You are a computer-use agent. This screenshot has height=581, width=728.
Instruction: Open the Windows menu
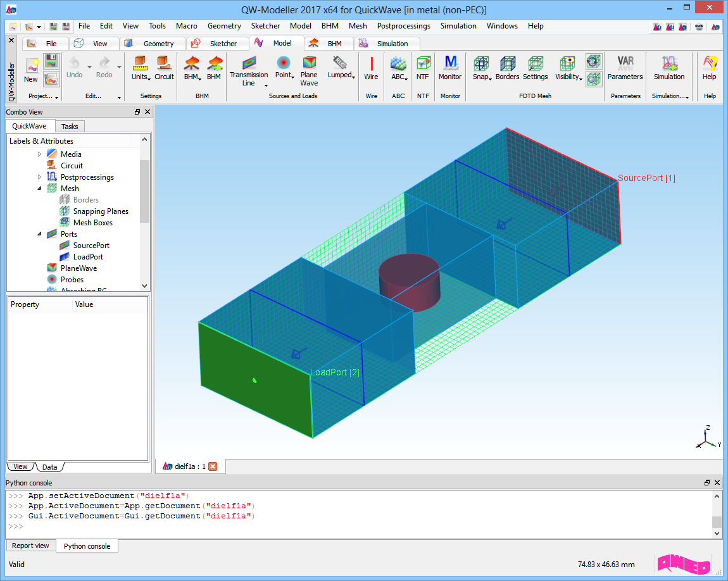(502, 26)
